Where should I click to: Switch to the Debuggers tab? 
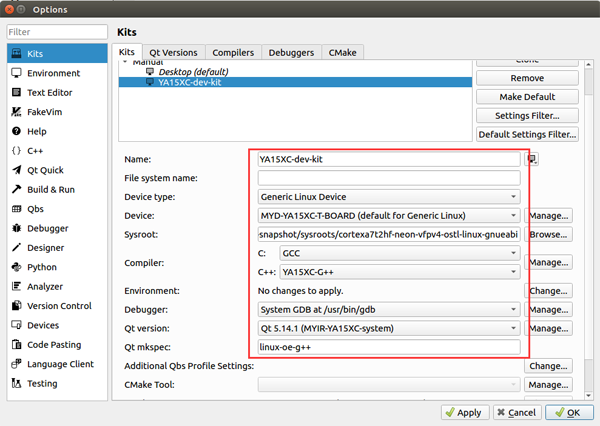click(291, 52)
